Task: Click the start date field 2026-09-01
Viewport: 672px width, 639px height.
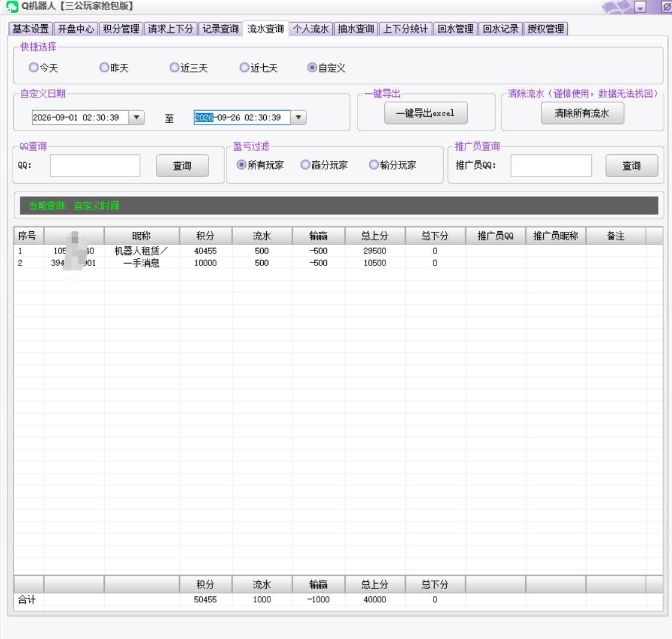Action: tap(80, 117)
